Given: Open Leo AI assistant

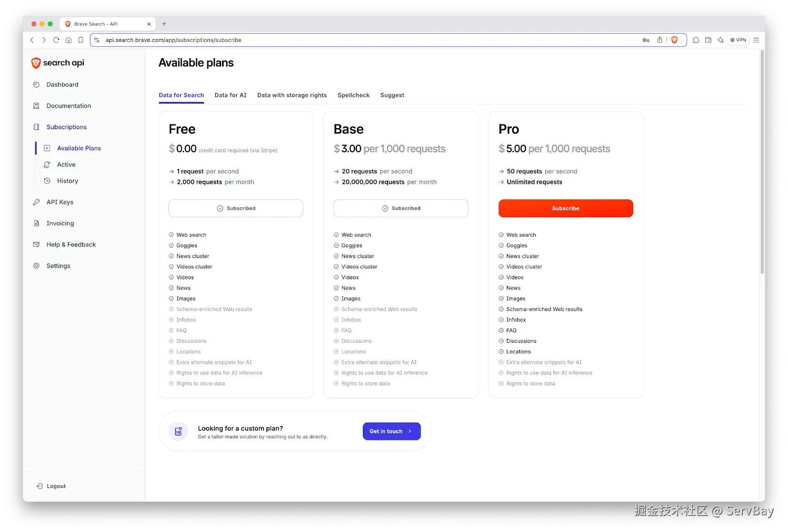Looking at the screenshot, I should (721, 40).
